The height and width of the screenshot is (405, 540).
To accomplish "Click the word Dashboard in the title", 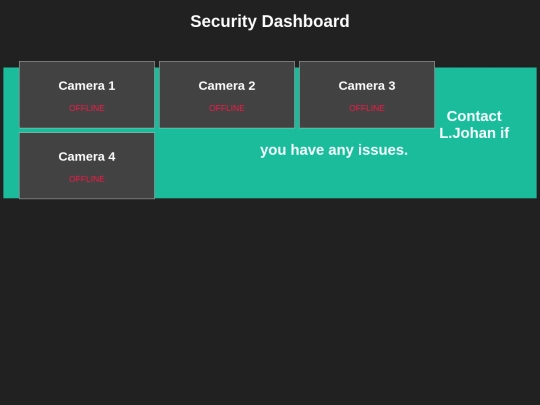I will click(305, 21).
